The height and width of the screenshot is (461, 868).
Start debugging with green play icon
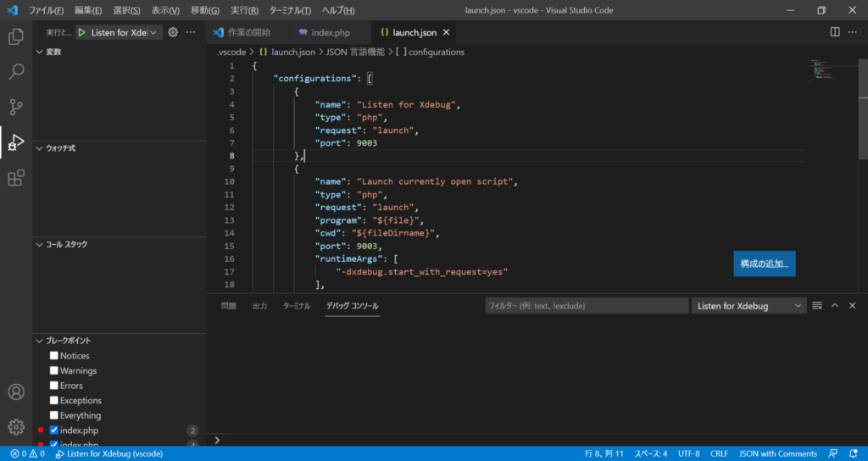pos(82,33)
